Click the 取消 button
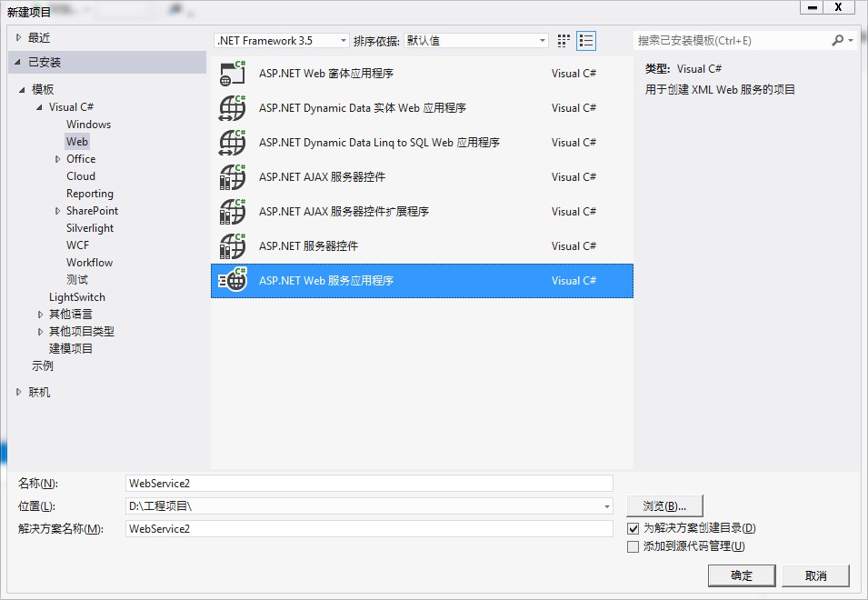This screenshot has height=600, width=868. (x=816, y=575)
